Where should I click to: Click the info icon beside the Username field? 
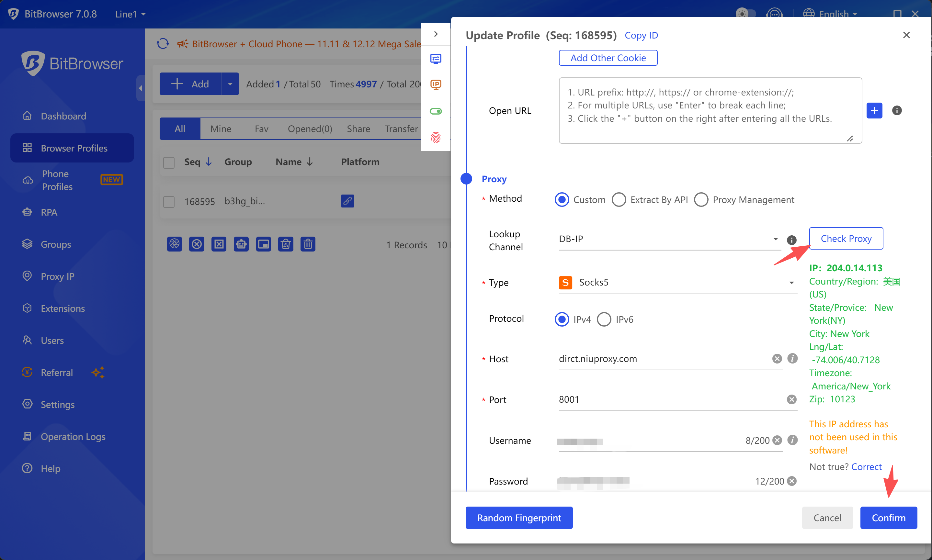click(x=792, y=440)
